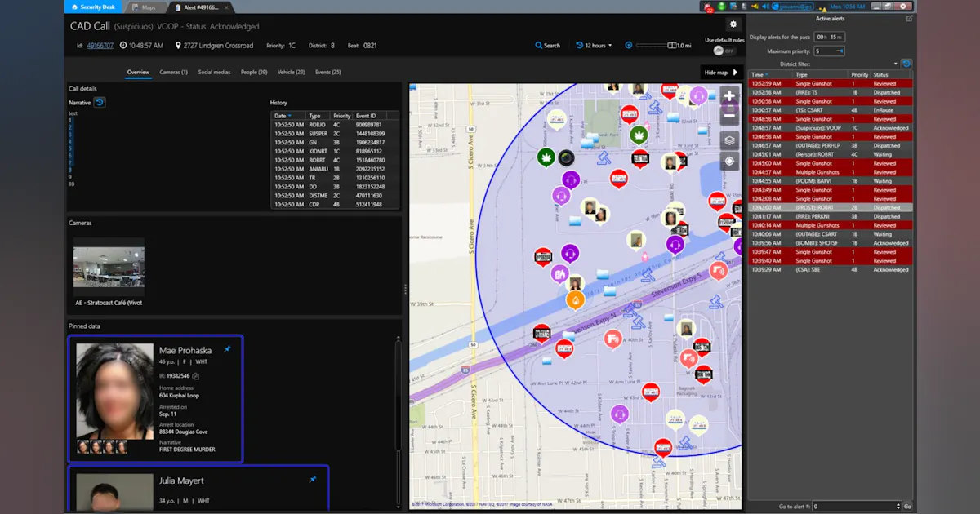Open Mae Prohaska's main mugshot photo

114,391
